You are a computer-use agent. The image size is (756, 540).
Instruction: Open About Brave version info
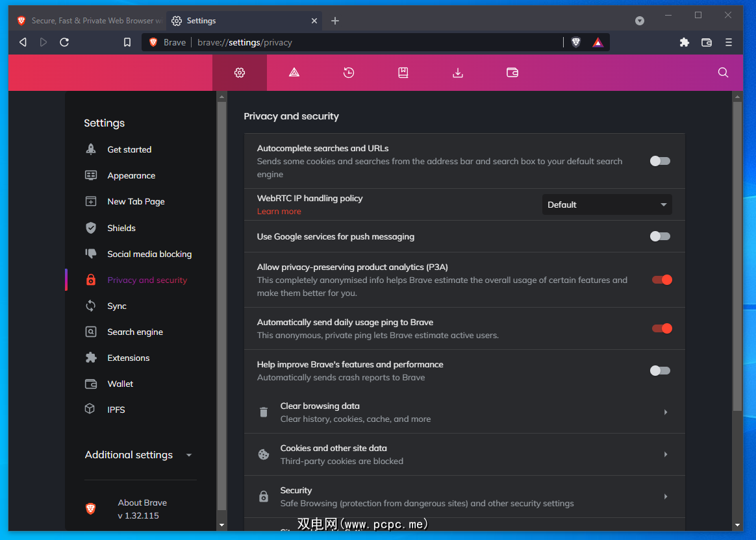pyautogui.click(x=142, y=509)
